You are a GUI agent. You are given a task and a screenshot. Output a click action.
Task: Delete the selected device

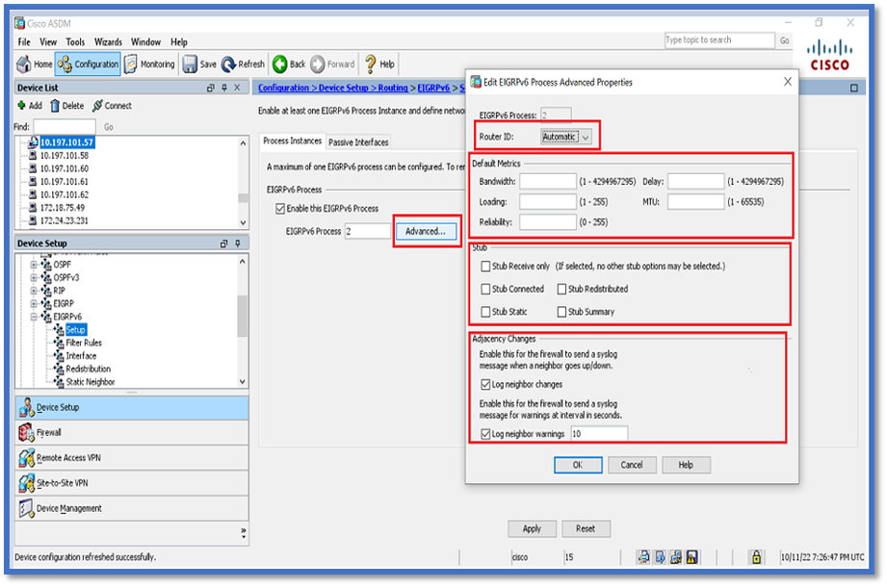tap(66, 106)
